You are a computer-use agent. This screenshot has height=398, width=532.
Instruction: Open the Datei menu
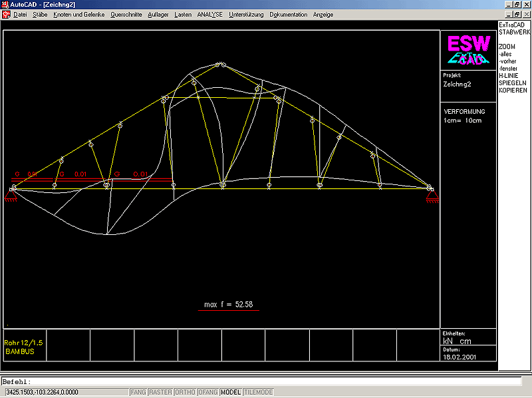[20, 15]
